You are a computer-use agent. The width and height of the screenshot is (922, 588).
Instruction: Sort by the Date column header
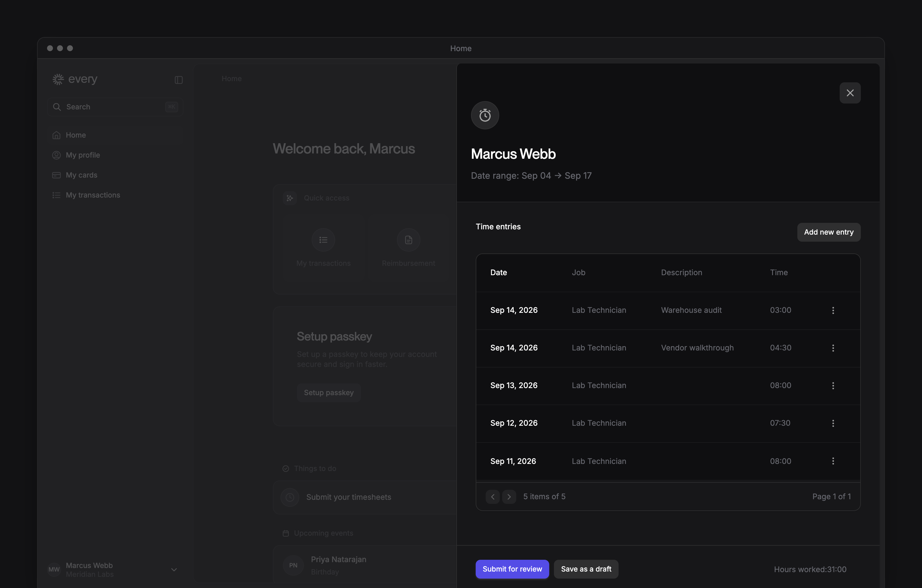(499, 273)
